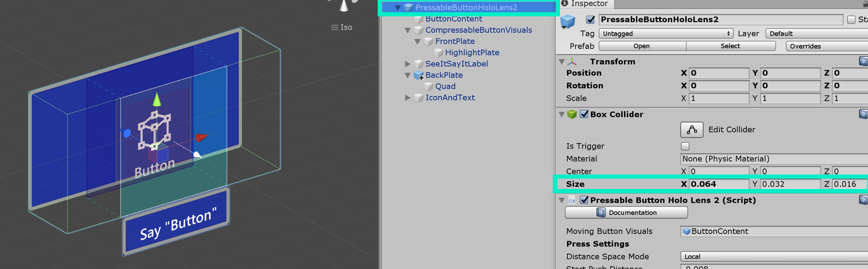This screenshot has width=868, height=269.
Task: Select BackPlate object in hierarchy
Action: (444, 75)
